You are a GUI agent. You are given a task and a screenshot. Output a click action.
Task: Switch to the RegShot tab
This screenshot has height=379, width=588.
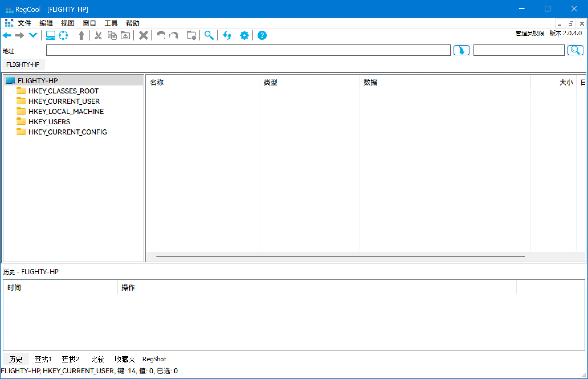coord(154,359)
